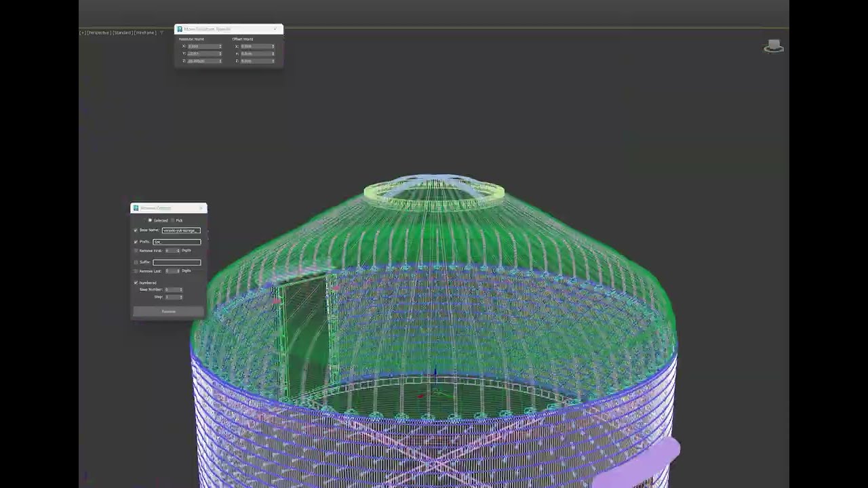Click the Rename Objects dialog title icon

(136, 208)
